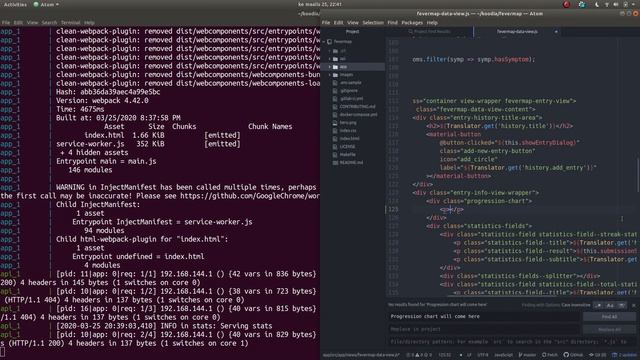The width and height of the screenshot is (640, 360).
Task: Change the LF line ending selector
Action: coord(469,355)
